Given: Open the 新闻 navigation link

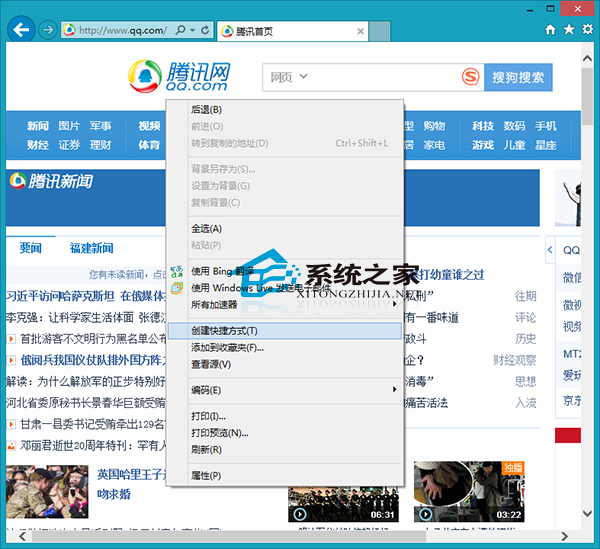Looking at the screenshot, I should [x=38, y=126].
